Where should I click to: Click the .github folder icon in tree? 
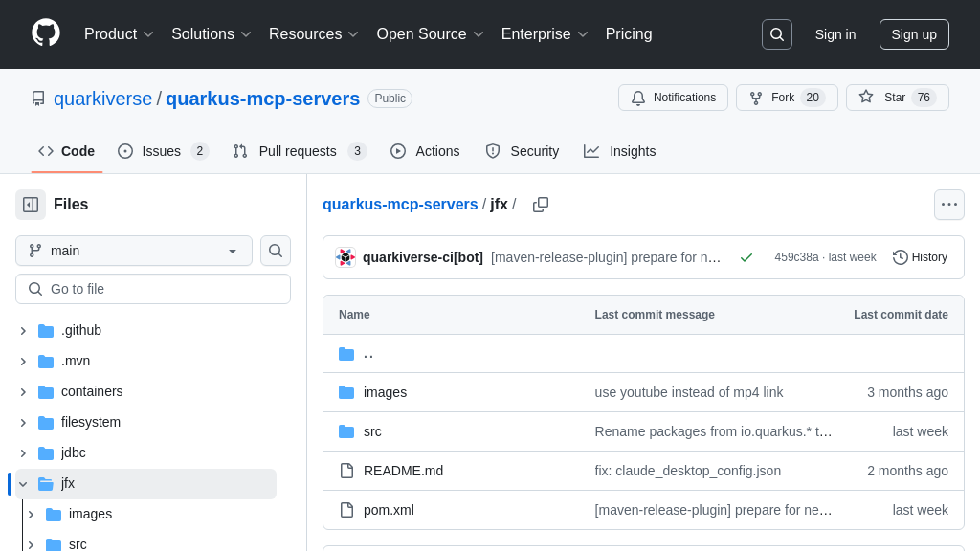coord(46,330)
